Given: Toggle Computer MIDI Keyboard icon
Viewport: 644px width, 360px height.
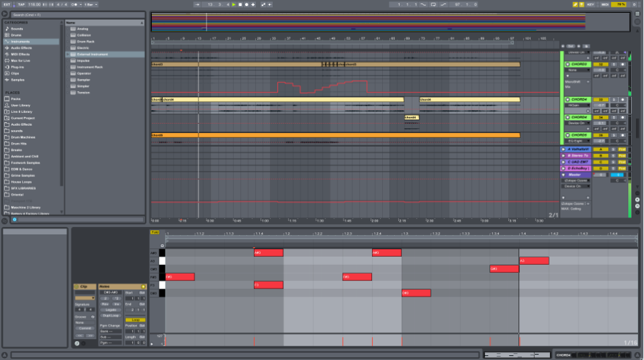Looking at the screenshot, I should [x=582, y=5].
